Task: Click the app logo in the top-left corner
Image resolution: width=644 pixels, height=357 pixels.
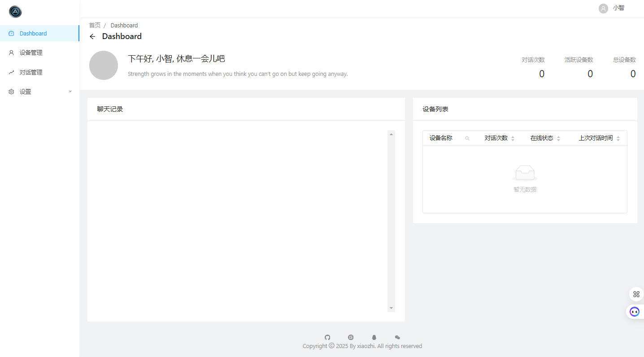Action: (x=15, y=11)
